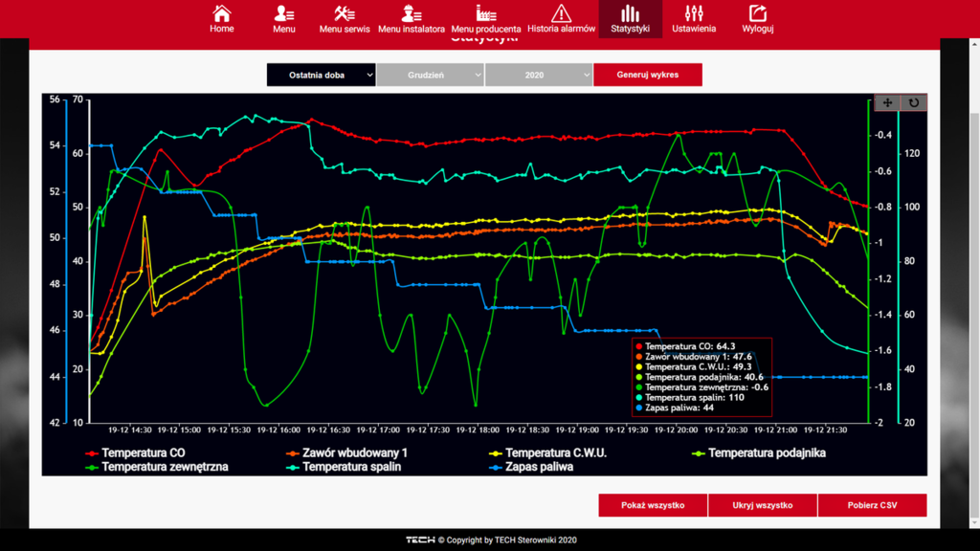980x551 pixels.
Task: Select the chart pan/move tool icon
Action: coord(887,102)
